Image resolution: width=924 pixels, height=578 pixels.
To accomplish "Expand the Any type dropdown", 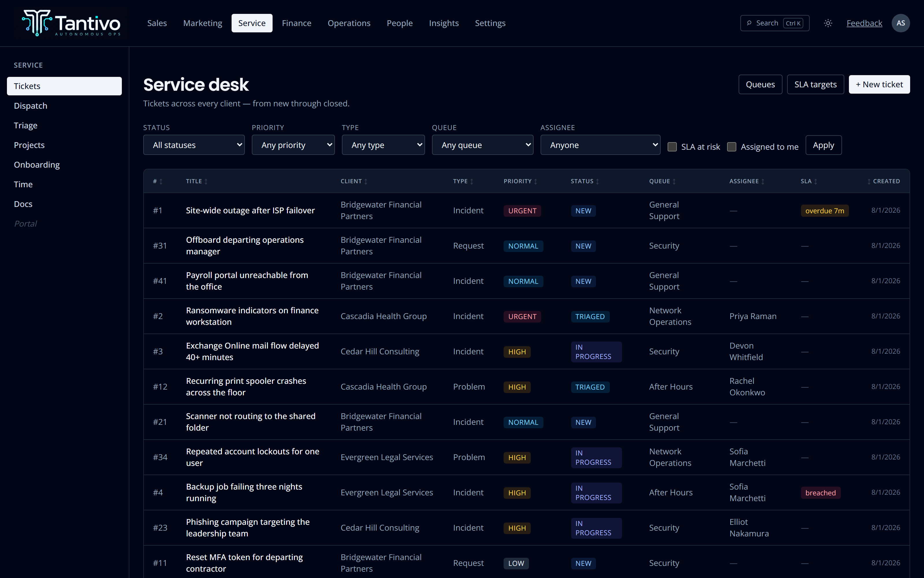I will pos(383,145).
